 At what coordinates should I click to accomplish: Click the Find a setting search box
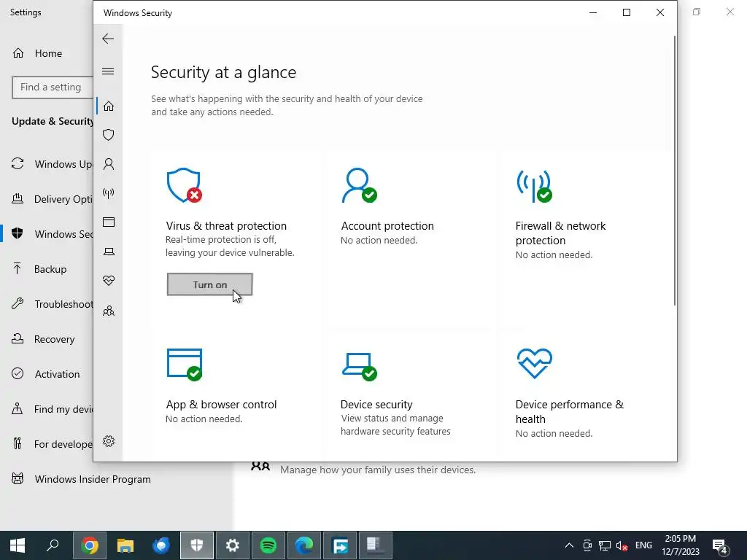click(x=53, y=87)
